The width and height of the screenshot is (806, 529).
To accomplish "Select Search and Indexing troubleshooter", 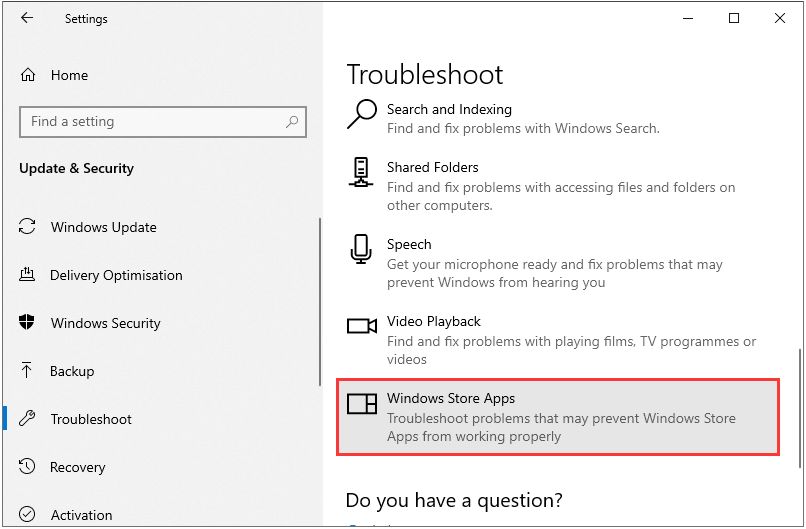I will tap(558, 118).
